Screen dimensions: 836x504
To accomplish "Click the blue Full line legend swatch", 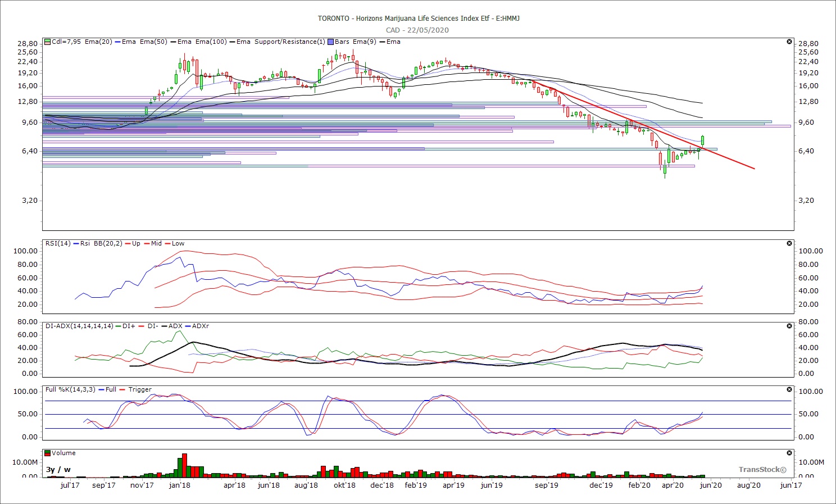I will click(101, 389).
